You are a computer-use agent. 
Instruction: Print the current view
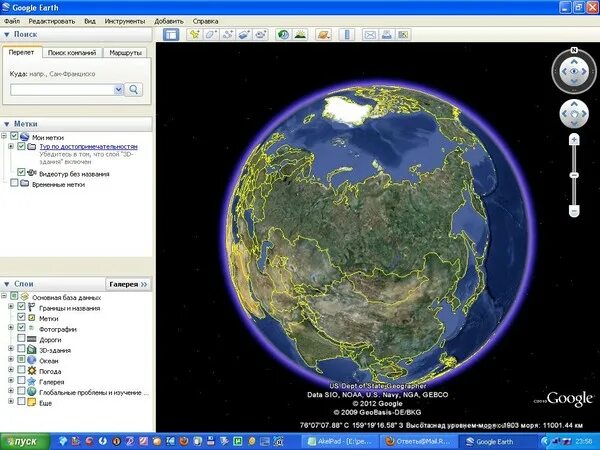(x=386, y=35)
